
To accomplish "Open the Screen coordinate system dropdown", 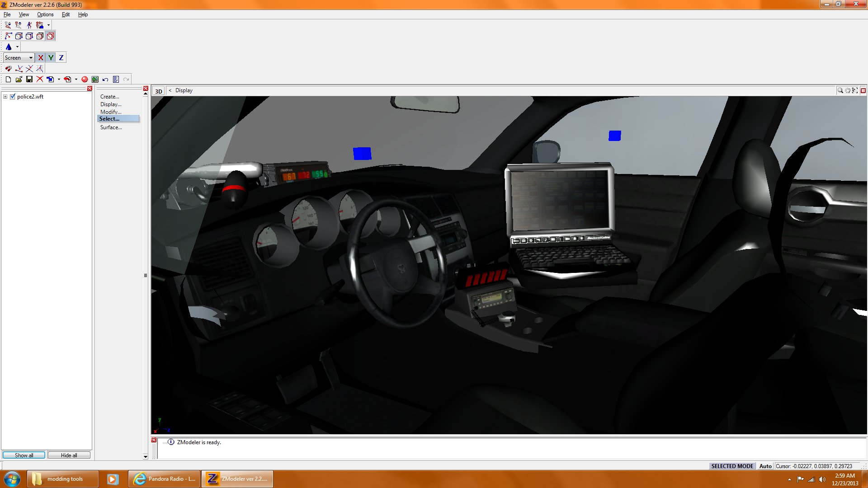I will click(30, 57).
